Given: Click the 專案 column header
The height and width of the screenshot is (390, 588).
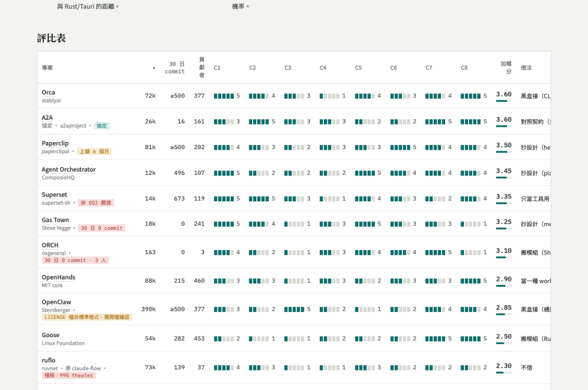Looking at the screenshot, I should click(x=47, y=68).
